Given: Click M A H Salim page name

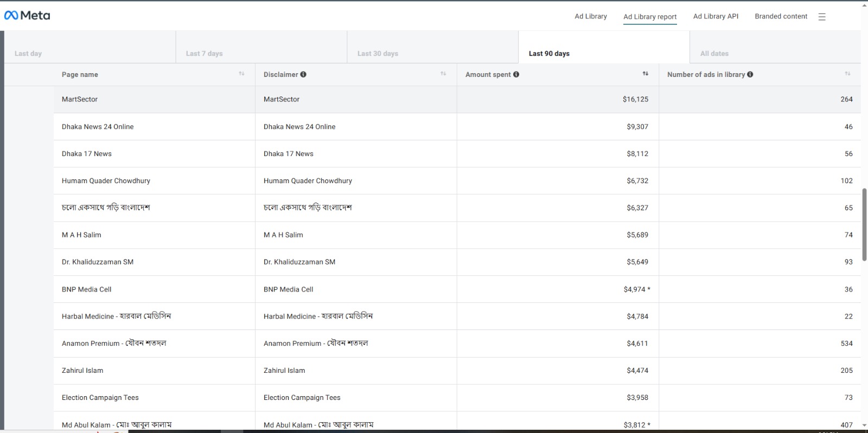Looking at the screenshot, I should [x=81, y=235].
